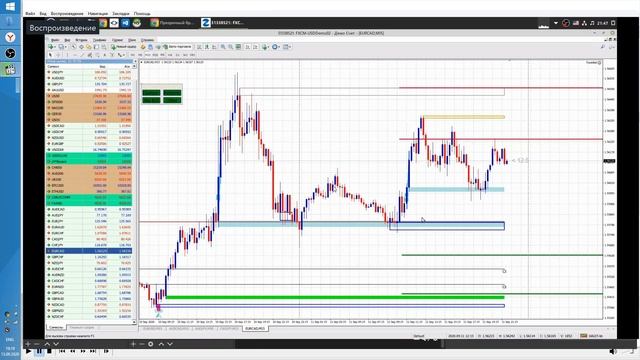Image resolution: width=640 pixels, height=360 pixels.
Task: Select the Fibonacci retracement tool
Action: click(x=97, y=55)
